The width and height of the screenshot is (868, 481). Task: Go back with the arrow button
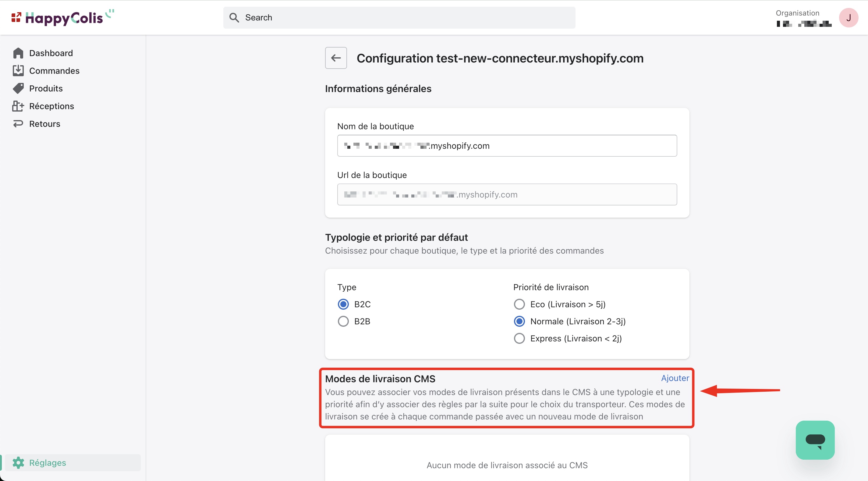point(336,58)
